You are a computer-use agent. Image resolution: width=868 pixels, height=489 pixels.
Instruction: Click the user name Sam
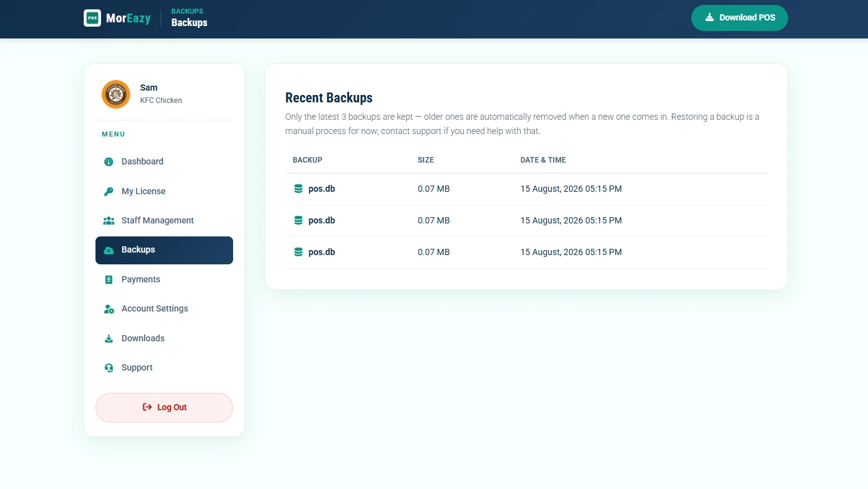pyautogui.click(x=149, y=87)
